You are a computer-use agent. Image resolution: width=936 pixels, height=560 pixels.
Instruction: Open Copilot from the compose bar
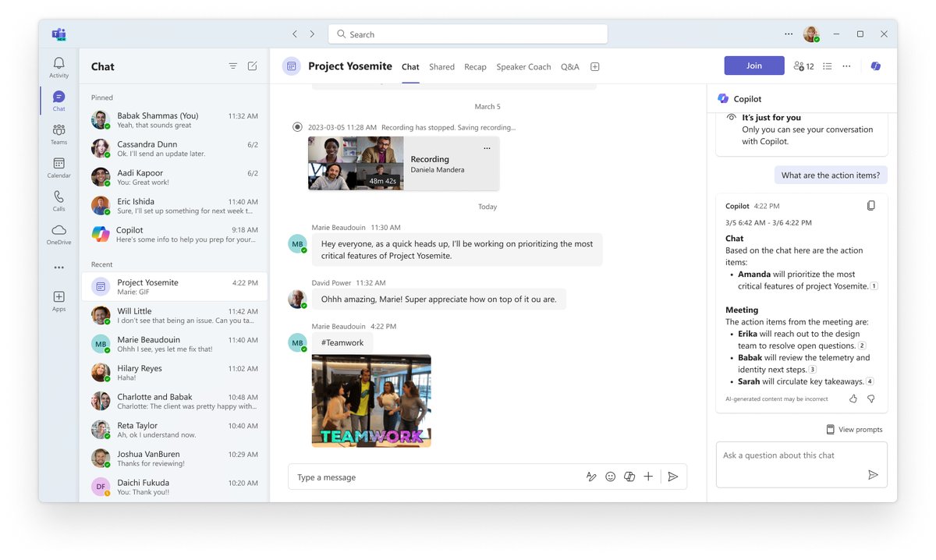tap(629, 476)
